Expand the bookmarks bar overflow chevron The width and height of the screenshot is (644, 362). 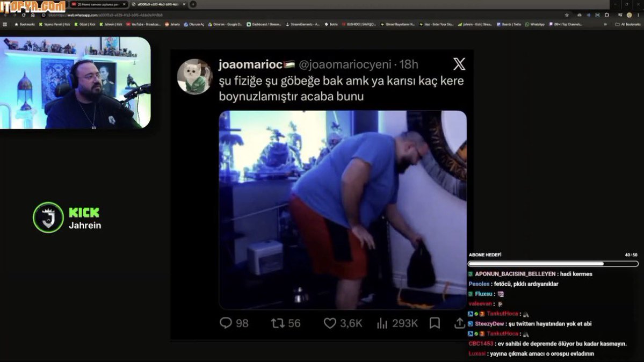pos(605,24)
